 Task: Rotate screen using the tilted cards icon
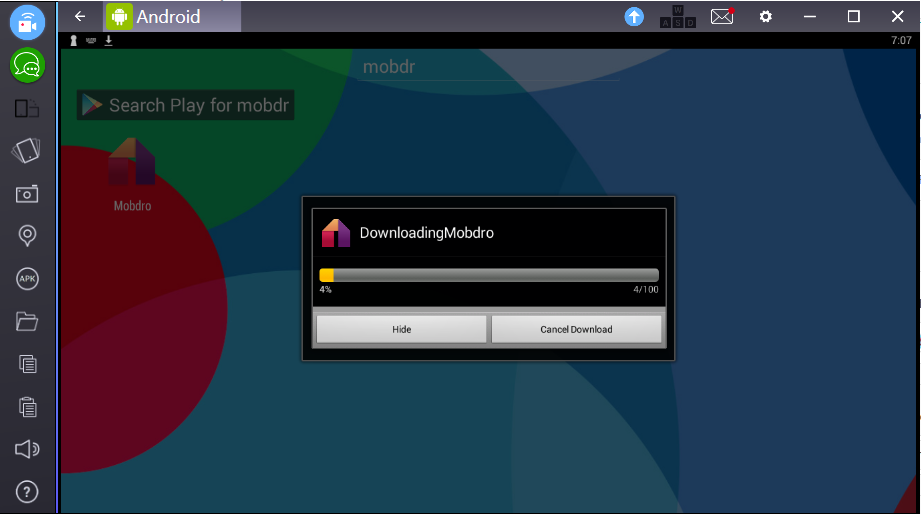tap(27, 151)
